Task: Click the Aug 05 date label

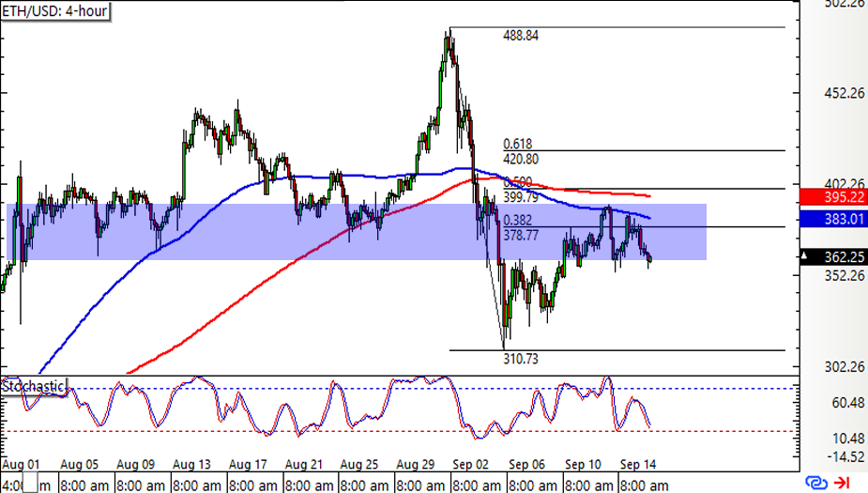Action: coord(79,464)
